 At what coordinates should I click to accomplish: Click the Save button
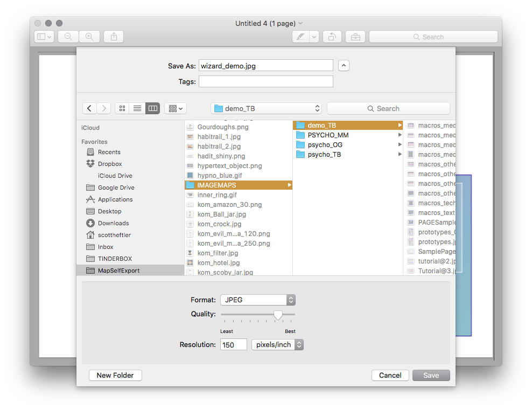pos(431,375)
